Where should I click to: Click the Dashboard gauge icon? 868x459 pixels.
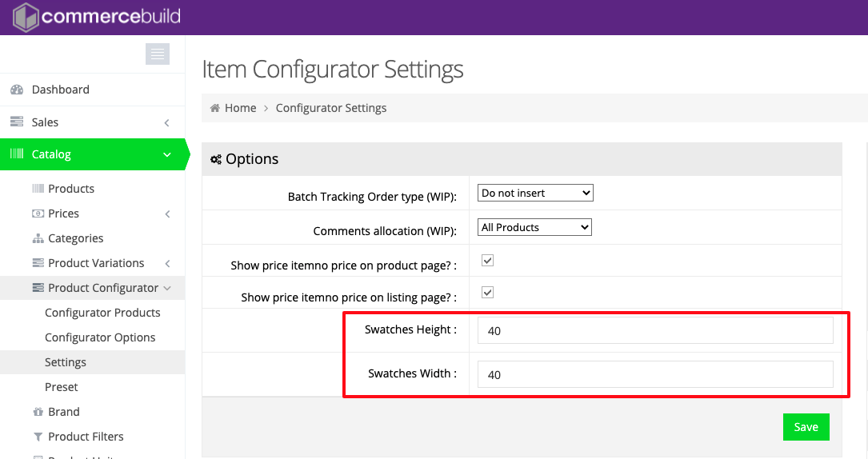pos(17,90)
